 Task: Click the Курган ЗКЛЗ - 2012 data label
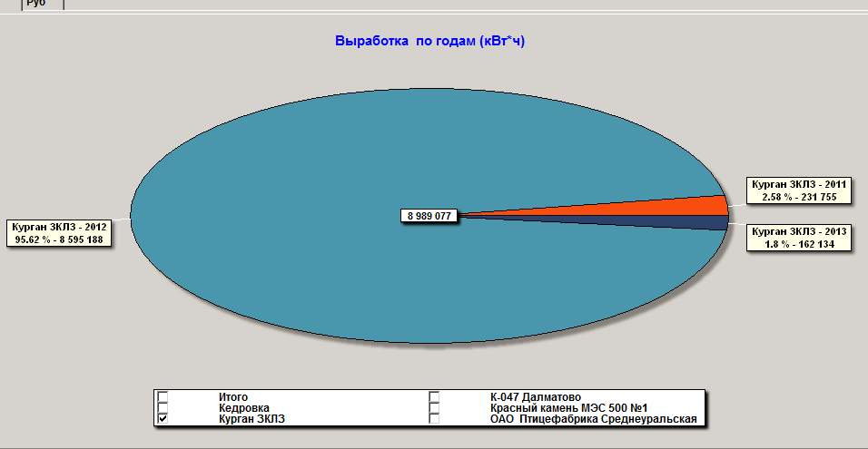(60, 233)
